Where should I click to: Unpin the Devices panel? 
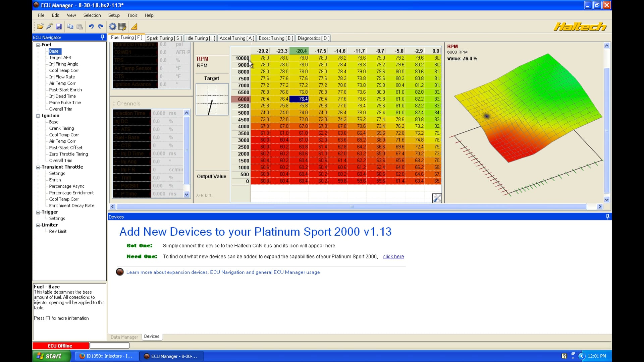607,217
